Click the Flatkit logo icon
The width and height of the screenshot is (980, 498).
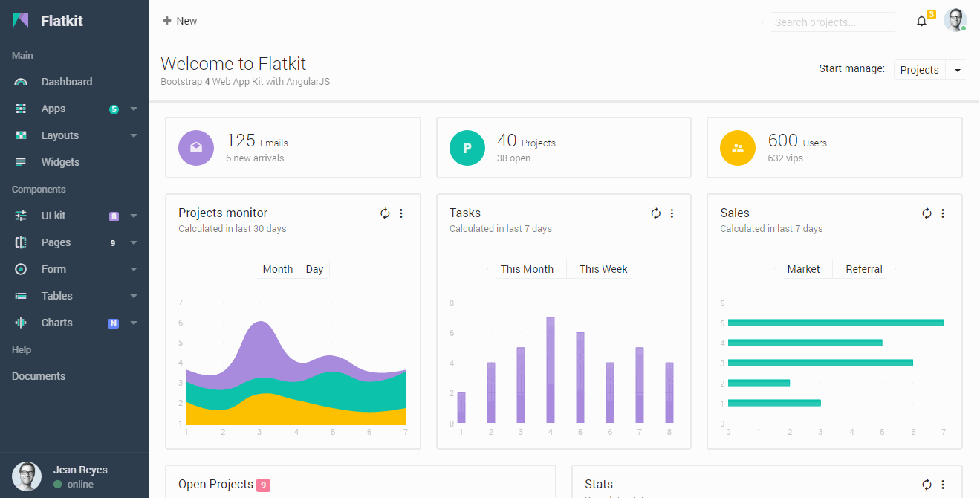[x=20, y=20]
